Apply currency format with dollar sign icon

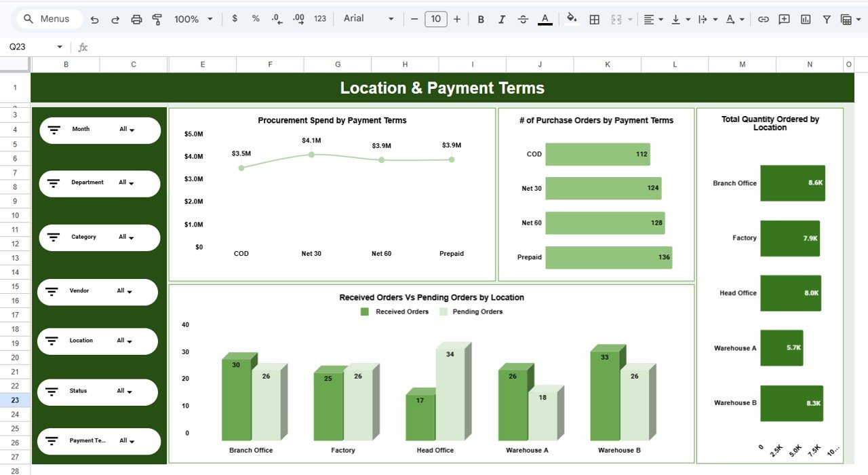click(234, 18)
